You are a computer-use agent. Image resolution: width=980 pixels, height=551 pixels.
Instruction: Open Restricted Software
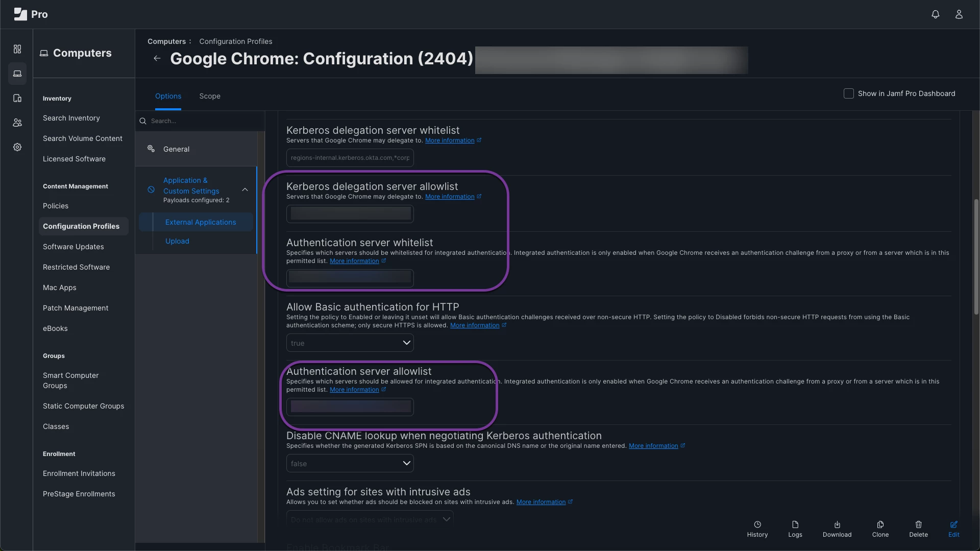click(x=76, y=267)
